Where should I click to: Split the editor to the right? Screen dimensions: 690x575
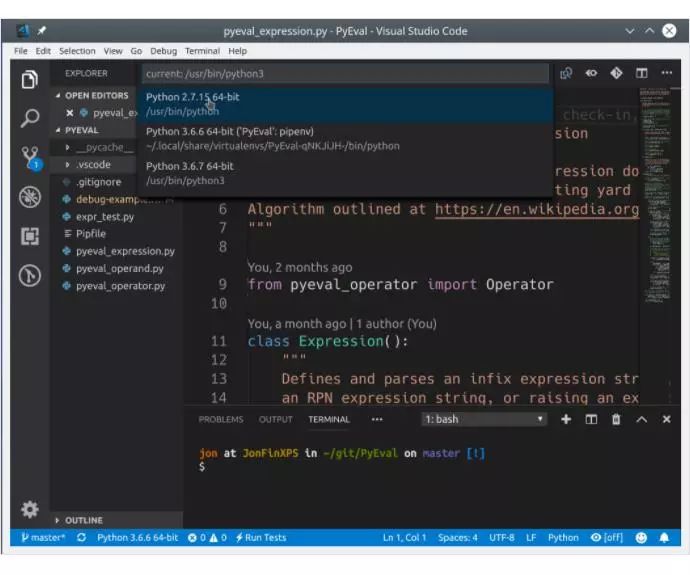coord(641,73)
